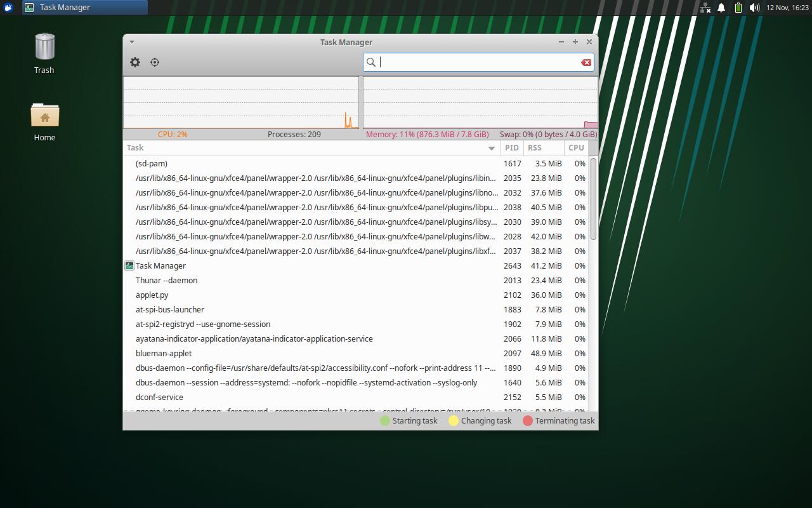Select the wrapper-2.0 process with PID 2032
Image resolution: width=812 pixels, height=508 pixels.
[356, 193]
